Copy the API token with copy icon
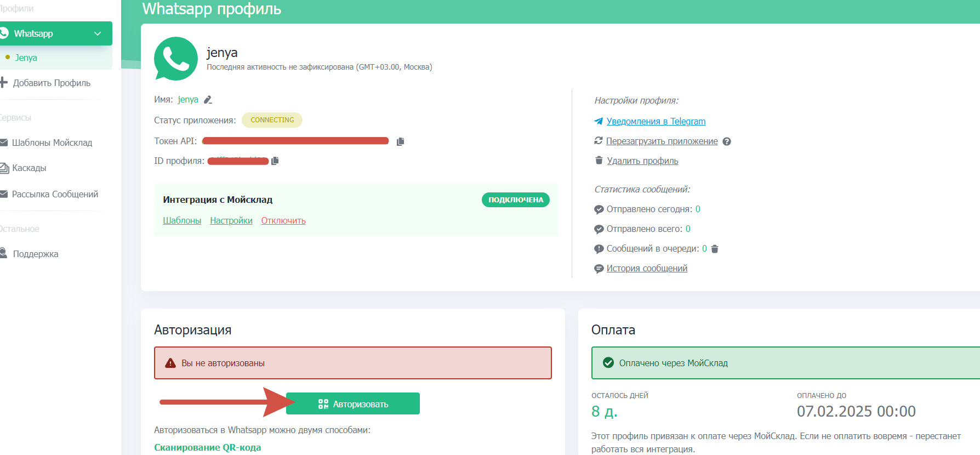The image size is (980, 455). point(400,141)
